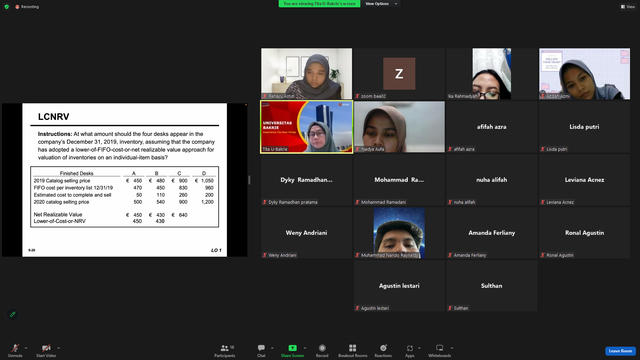
Task: Select the Lisda putri participant tile
Action: tap(584, 127)
